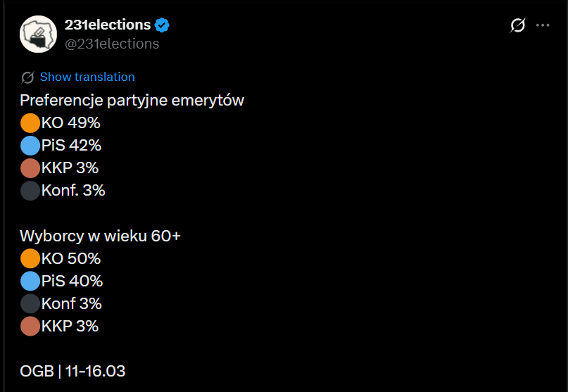Click the @231elections handle

(112, 44)
